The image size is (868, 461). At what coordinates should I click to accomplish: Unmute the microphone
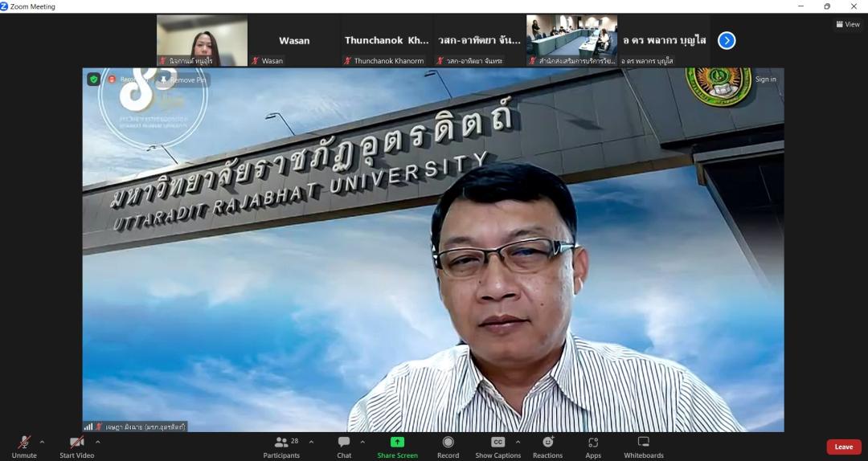pyautogui.click(x=24, y=446)
